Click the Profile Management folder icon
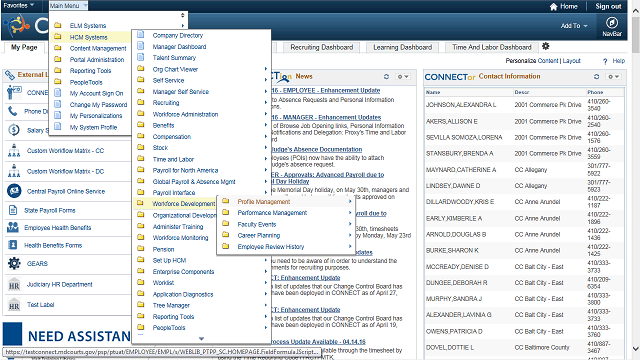 coord(226,201)
